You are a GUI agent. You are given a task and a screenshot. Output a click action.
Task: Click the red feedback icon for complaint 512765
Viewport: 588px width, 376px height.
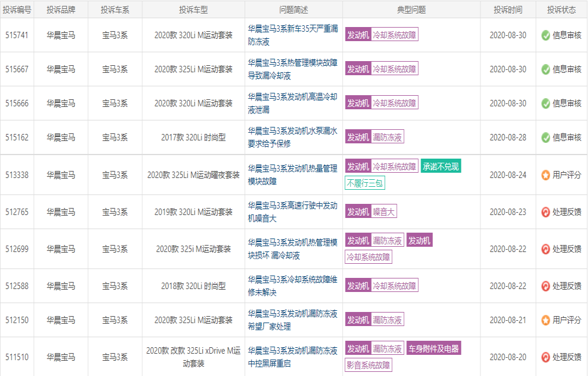pyautogui.click(x=546, y=212)
